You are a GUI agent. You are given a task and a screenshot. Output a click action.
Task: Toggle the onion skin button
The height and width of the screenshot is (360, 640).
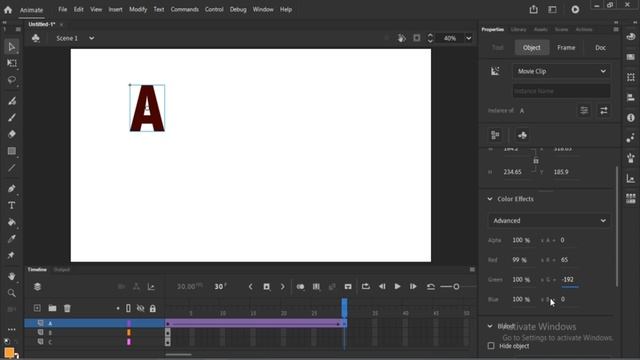(x=300, y=287)
